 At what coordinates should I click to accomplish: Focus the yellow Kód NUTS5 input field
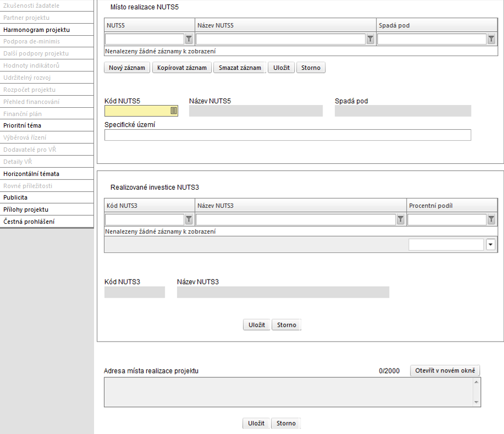tap(141, 111)
